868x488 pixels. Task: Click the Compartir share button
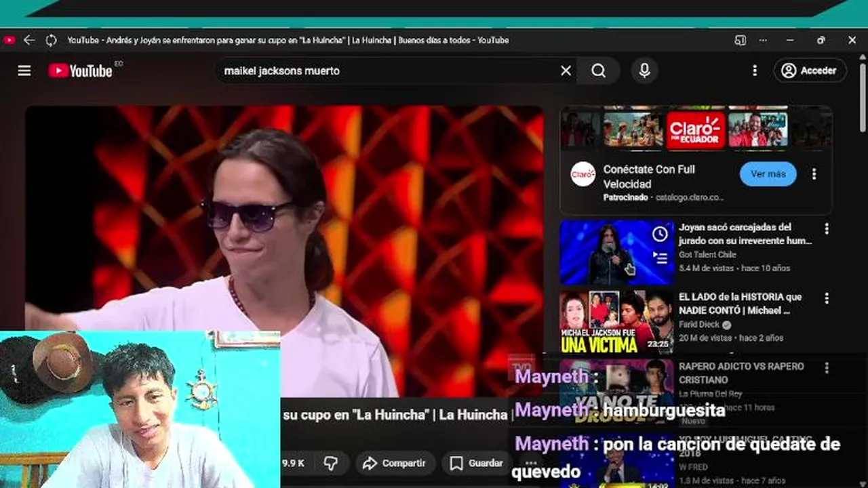click(x=394, y=463)
